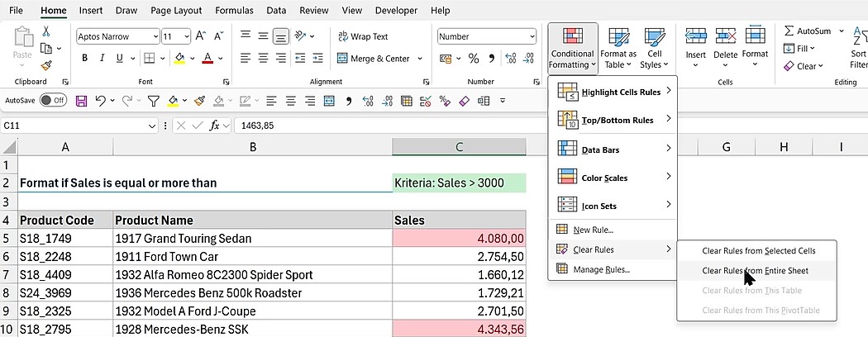
Task: Click the yellow Fill Color button in ribbon
Action: pos(179,59)
